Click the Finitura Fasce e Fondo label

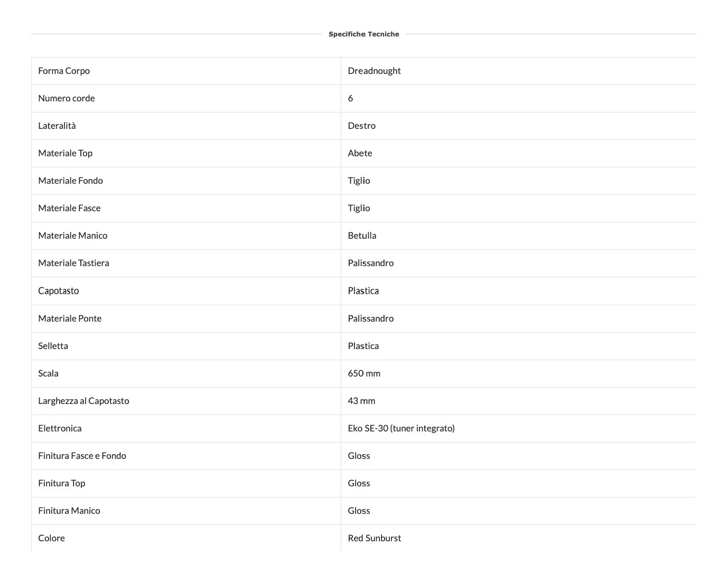[82, 456]
